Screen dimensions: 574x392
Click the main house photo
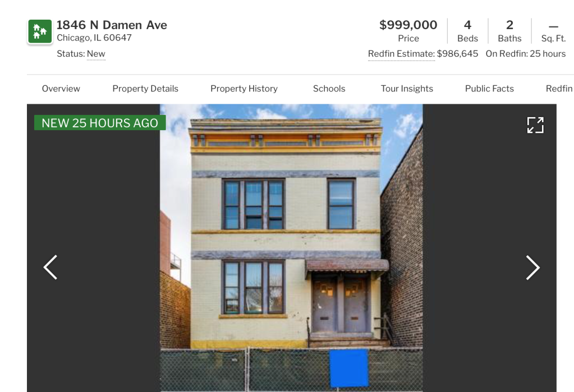pyautogui.click(x=291, y=248)
